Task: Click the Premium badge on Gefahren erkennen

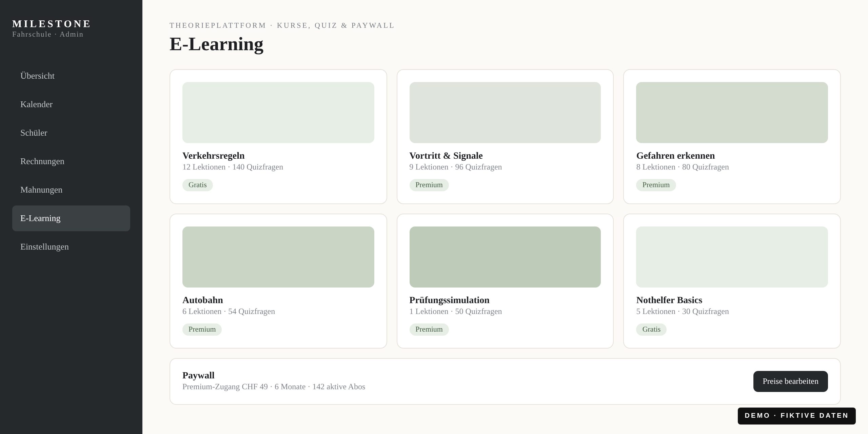Action: (x=656, y=185)
